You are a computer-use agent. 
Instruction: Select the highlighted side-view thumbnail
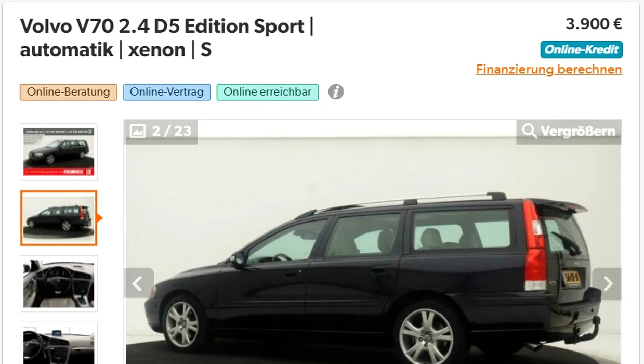pos(59,218)
